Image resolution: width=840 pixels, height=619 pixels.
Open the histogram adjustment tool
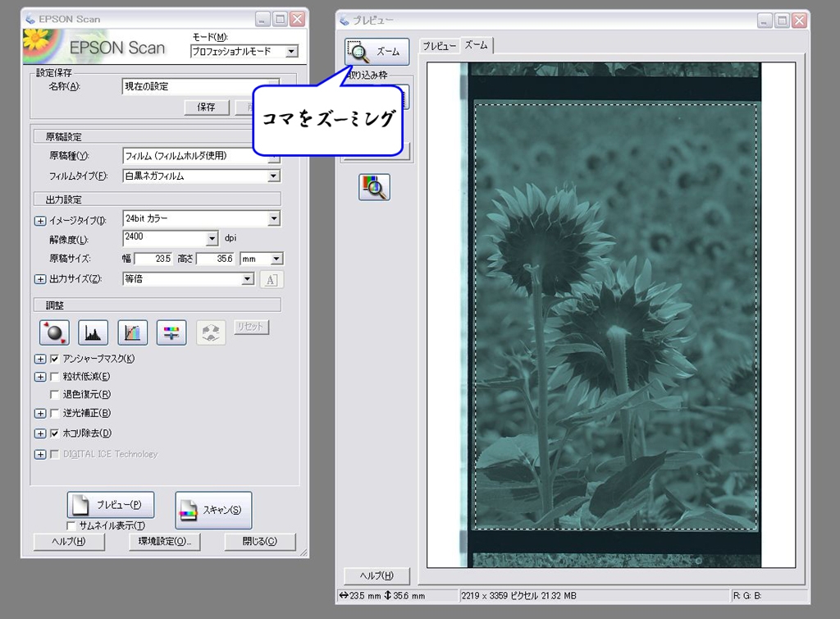[93, 332]
